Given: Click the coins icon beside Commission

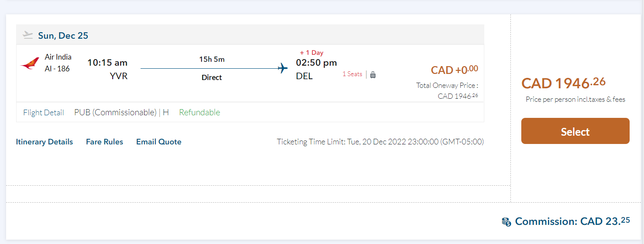Looking at the screenshot, I should coord(506,222).
